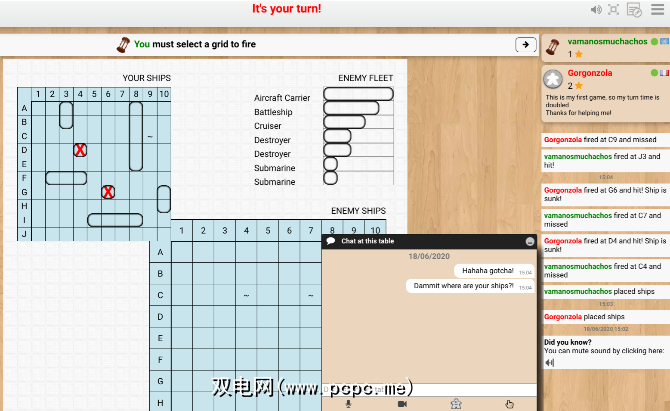The height and width of the screenshot is (411, 670).
Task: Fire at enemy grid cell B3
Action: pos(225,273)
